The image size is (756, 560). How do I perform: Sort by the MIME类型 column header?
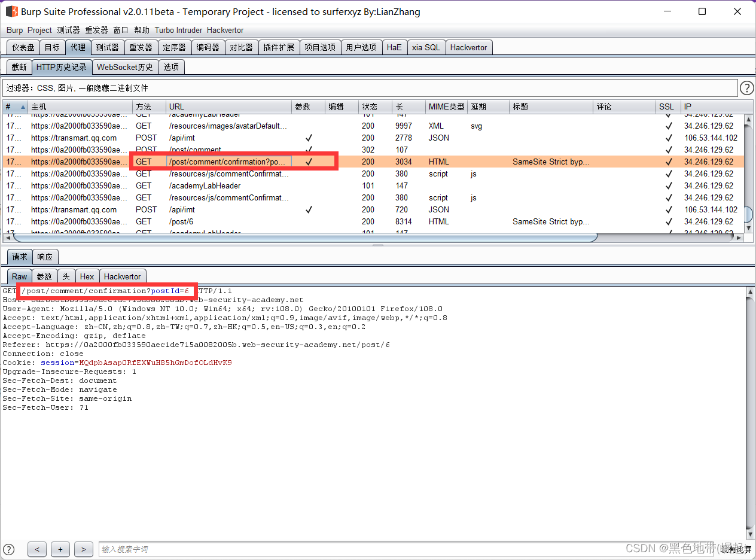coord(446,106)
